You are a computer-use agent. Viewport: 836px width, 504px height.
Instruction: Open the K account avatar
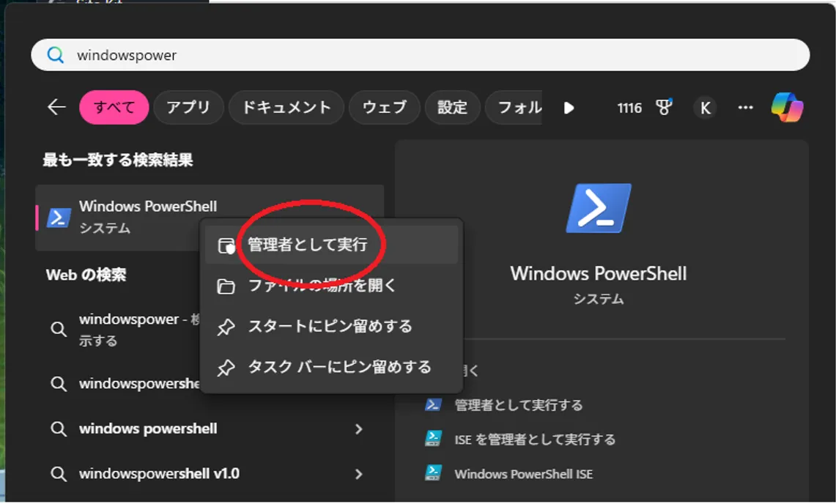(x=705, y=108)
